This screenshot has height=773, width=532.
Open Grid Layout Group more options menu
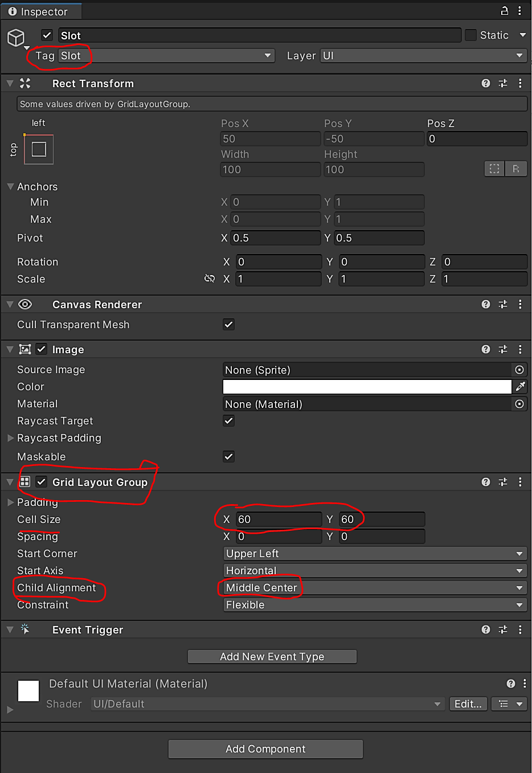[x=520, y=482]
